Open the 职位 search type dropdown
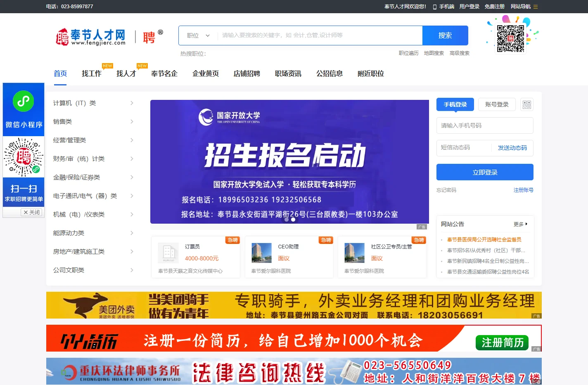The image size is (588, 385). click(198, 35)
